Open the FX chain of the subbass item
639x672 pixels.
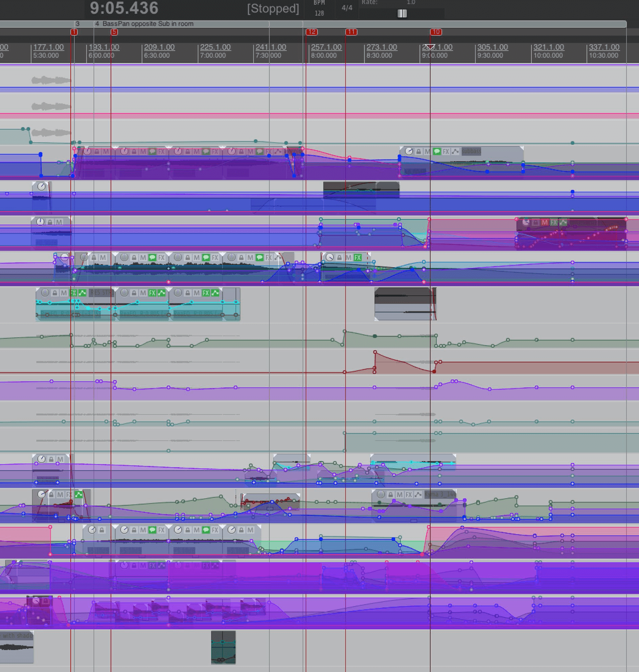pyautogui.click(x=446, y=152)
